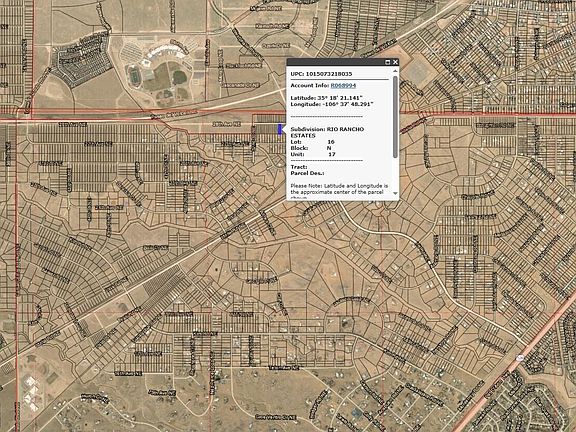Click the popup vertical scrollbar thumb
Screen dimensions: 576x432
click(395, 116)
